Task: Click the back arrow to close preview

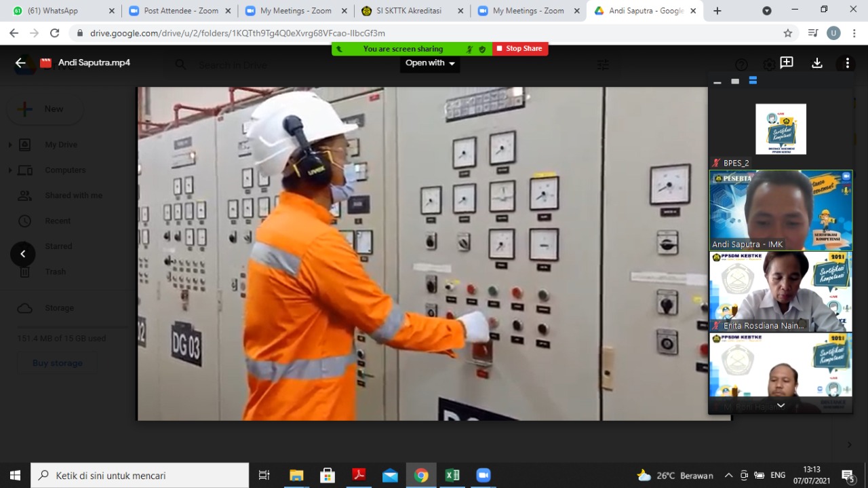Action: (20, 63)
